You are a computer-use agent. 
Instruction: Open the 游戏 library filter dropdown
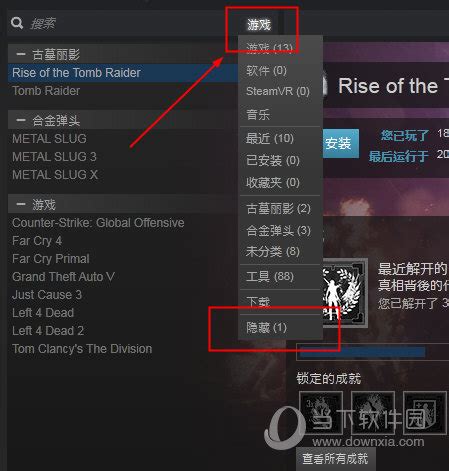(259, 24)
